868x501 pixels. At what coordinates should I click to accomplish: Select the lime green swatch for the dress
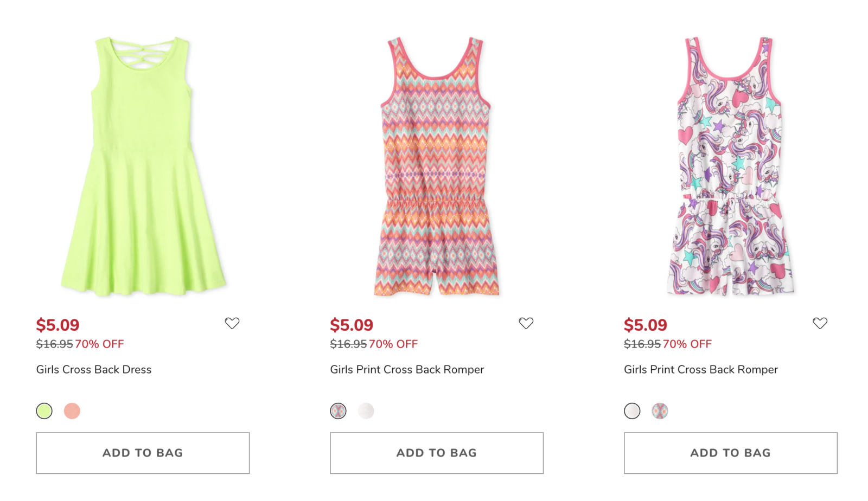pyautogui.click(x=44, y=411)
